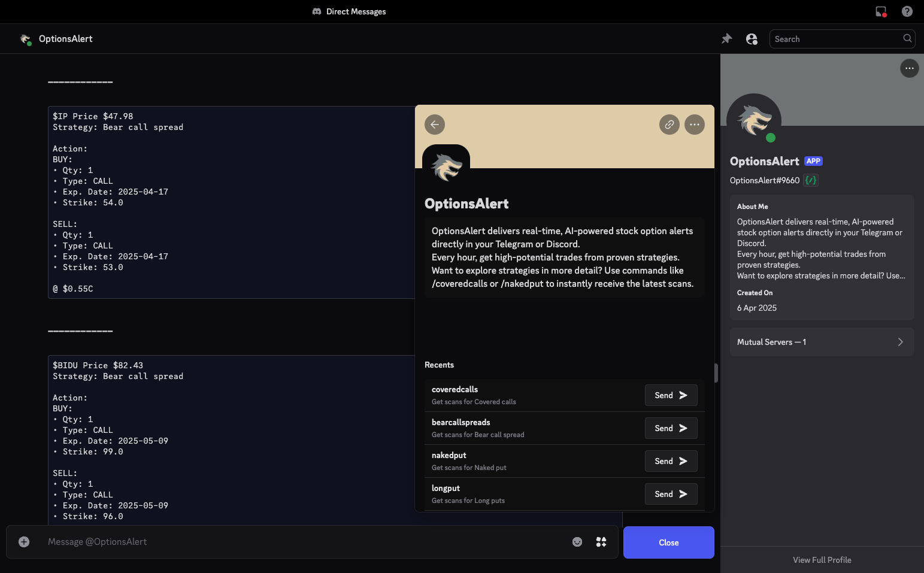Open pinned messages with the pin icon
This screenshot has width=924, height=573.
click(x=726, y=39)
